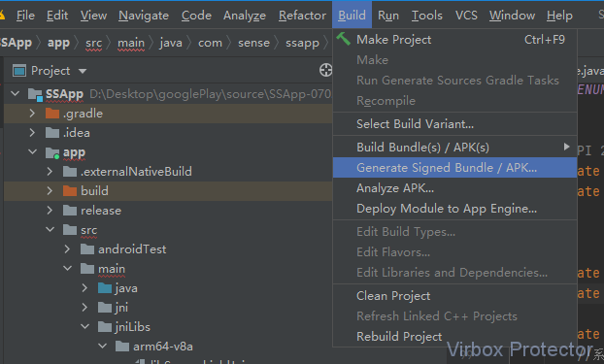
Task: Select the orange .gradle folder icon
Action: [x=52, y=114]
